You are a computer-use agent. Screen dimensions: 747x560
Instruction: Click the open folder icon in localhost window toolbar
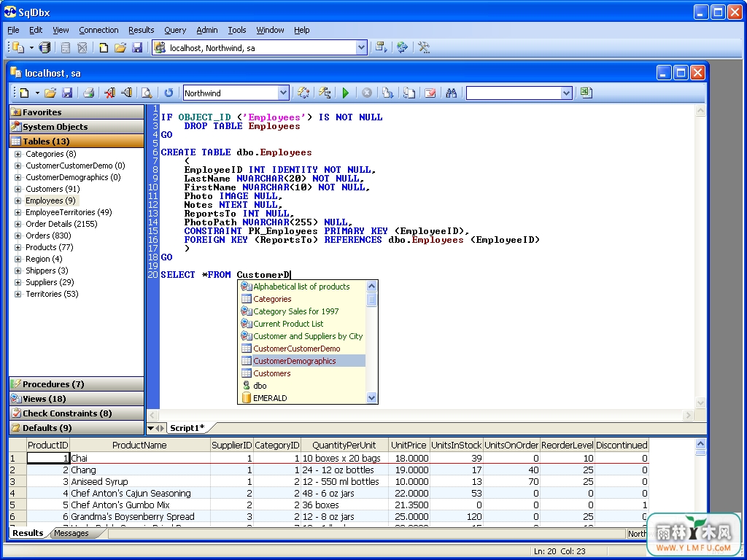pyautogui.click(x=50, y=93)
